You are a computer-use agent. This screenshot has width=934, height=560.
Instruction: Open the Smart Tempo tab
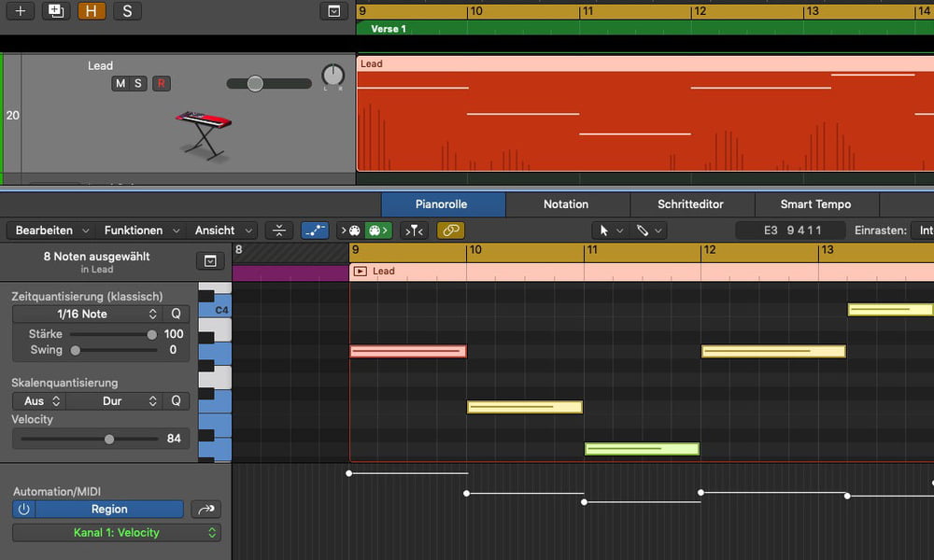click(815, 204)
